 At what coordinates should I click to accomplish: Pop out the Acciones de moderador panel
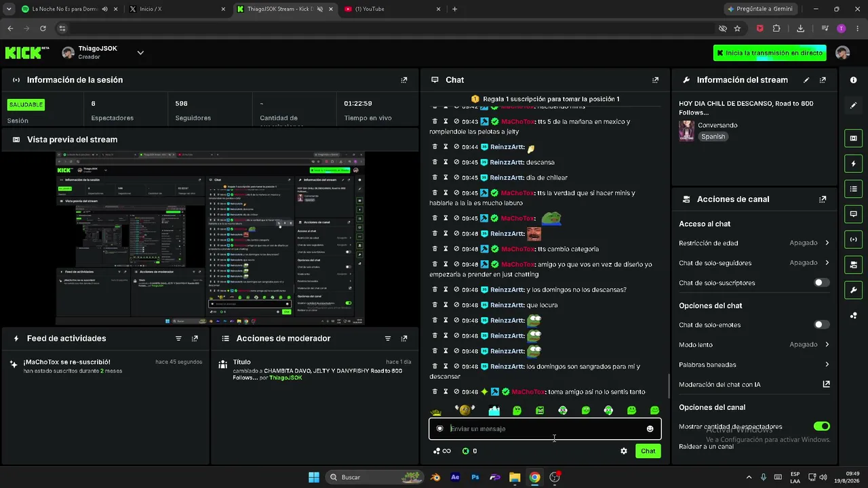pyautogui.click(x=404, y=338)
